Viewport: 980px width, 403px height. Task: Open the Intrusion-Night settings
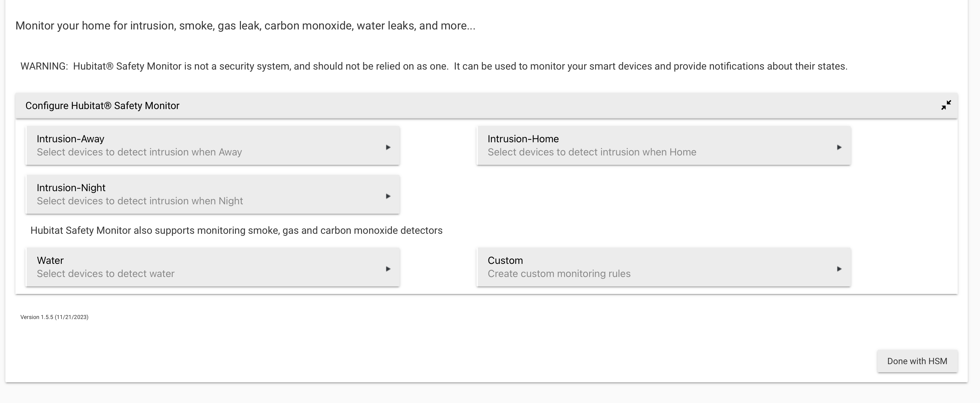[213, 195]
